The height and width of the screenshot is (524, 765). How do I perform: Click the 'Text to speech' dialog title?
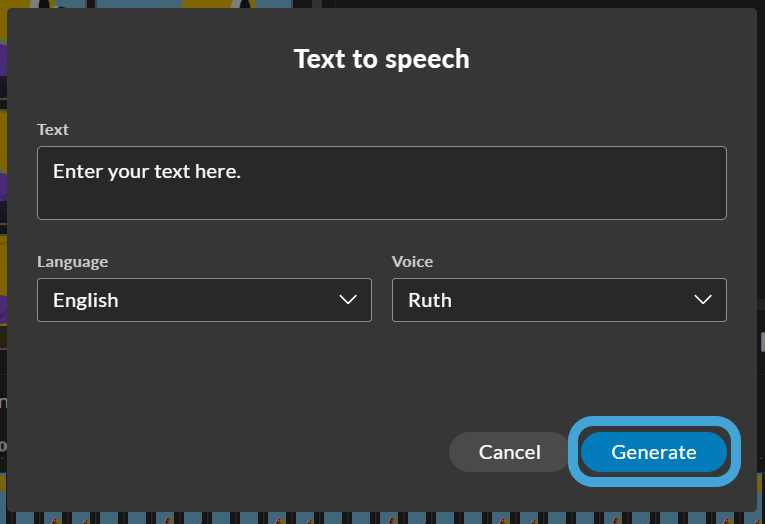(382, 59)
